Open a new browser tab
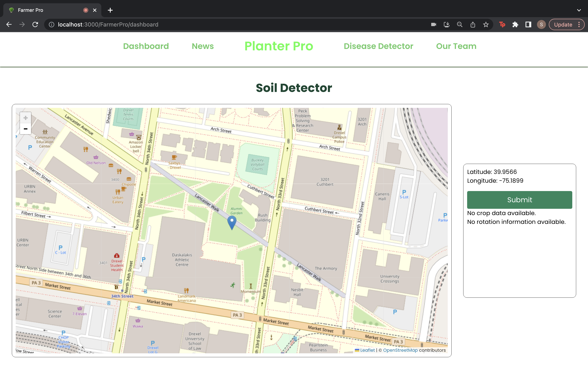The width and height of the screenshot is (588, 367). 110,10
